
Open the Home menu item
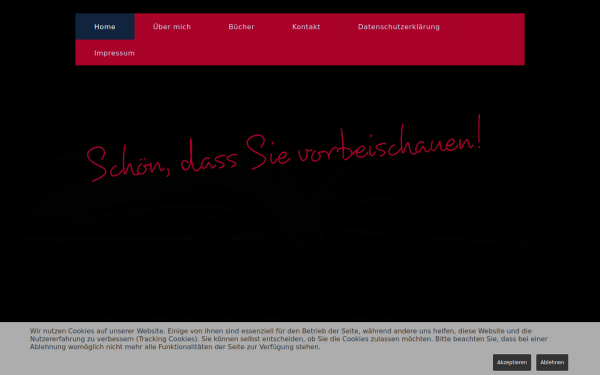click(105, 26)
